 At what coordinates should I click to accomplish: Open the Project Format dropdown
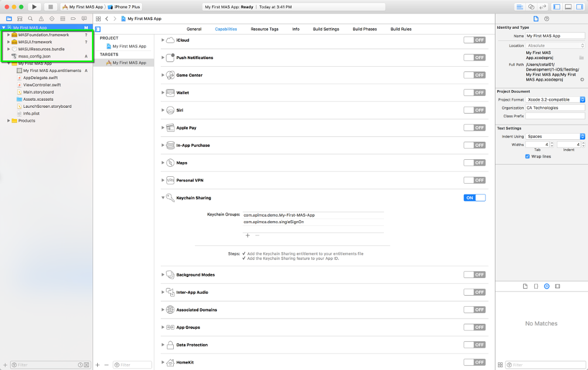[x=555, y=100]
